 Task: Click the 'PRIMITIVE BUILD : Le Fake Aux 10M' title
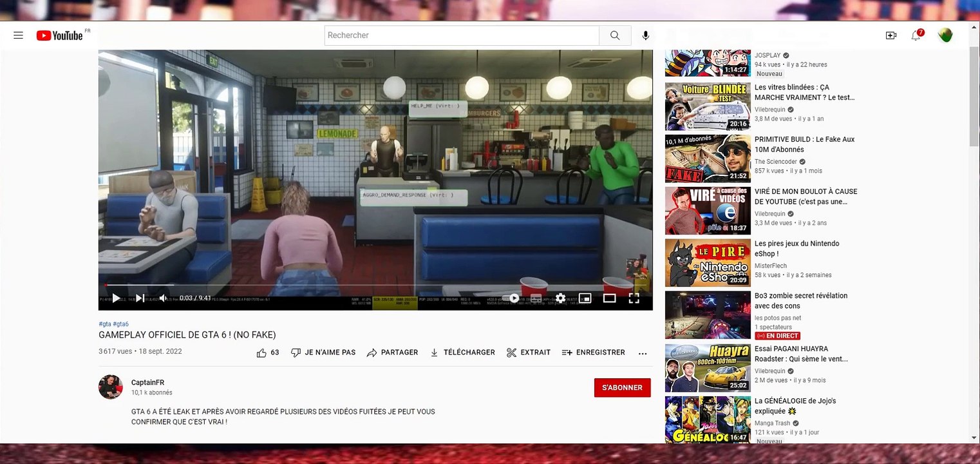pyautogui.click(x=805, y=144)
